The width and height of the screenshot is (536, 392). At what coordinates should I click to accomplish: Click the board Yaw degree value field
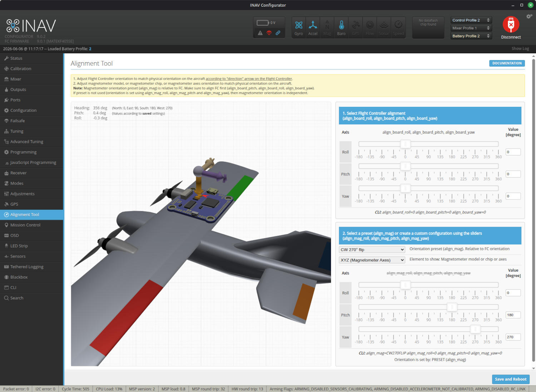(x=513, y=196)
